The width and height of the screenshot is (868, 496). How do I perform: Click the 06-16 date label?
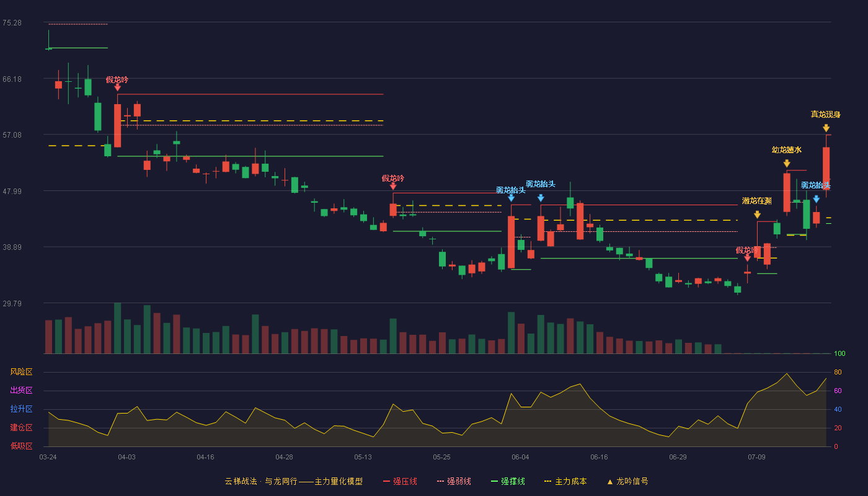(x=599, y=457)
